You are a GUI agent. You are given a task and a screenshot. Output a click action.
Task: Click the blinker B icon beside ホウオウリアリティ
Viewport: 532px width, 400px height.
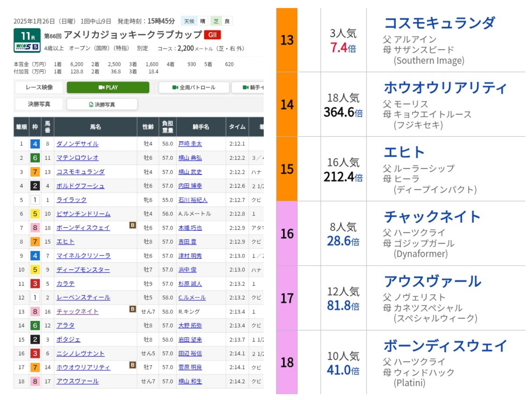point(132,365)
